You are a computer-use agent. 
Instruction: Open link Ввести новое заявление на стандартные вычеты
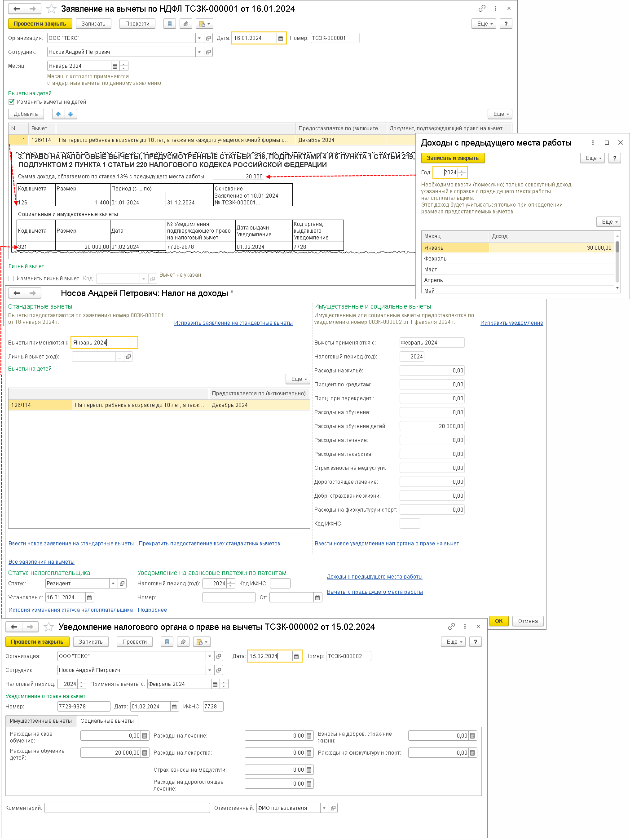pos(71,544)
